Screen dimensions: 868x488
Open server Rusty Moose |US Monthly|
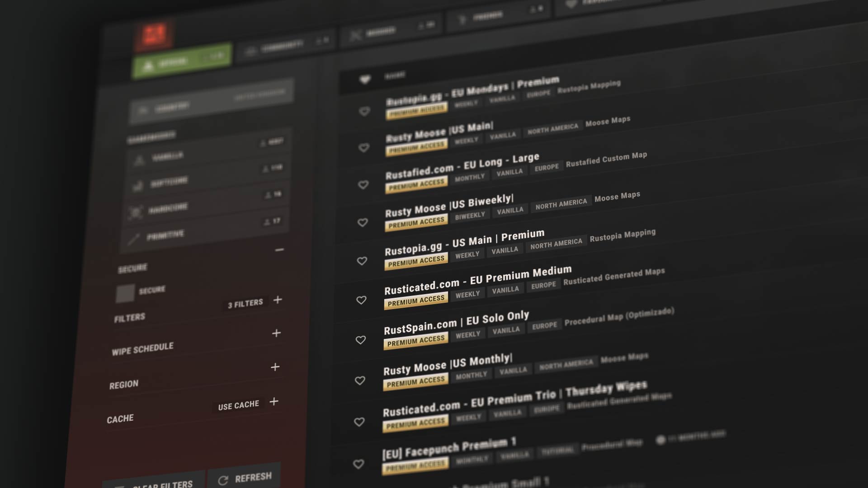tap(448, 365)
